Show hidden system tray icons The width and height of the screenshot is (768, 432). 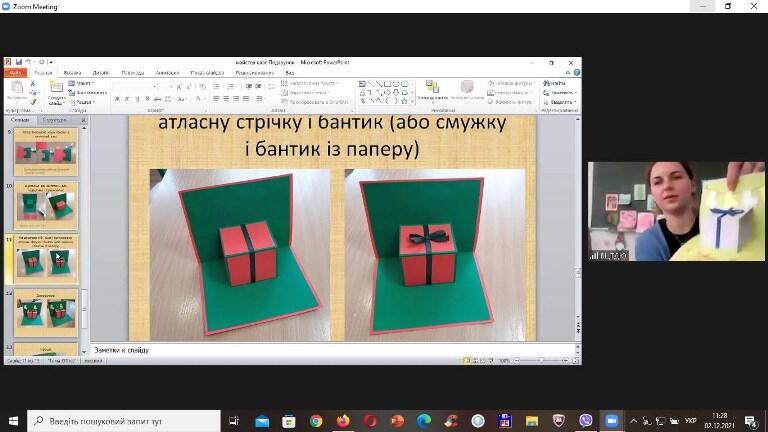[x=633, y=421]
